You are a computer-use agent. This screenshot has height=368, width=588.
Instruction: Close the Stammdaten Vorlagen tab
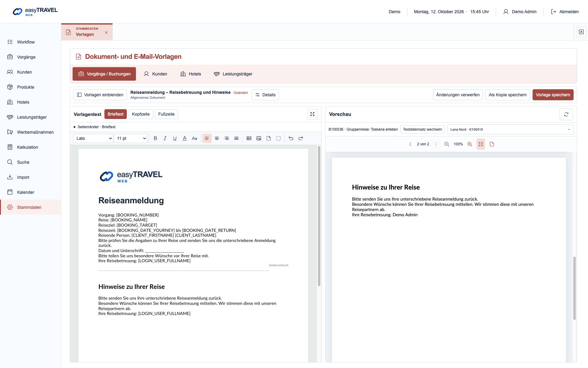106,33
